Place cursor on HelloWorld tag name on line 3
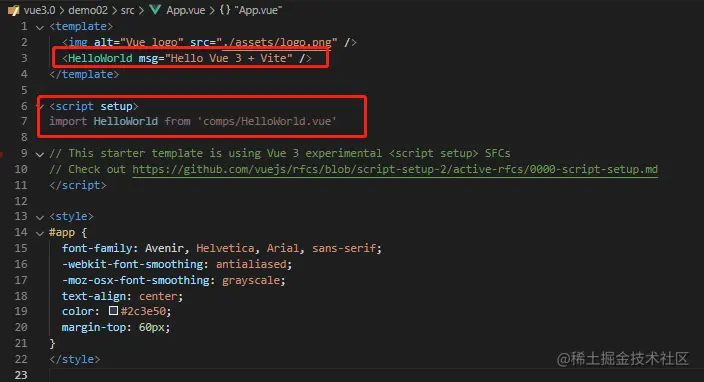Image resolution: width=704 pixels, height=382 pixels. tap(100, 58)
